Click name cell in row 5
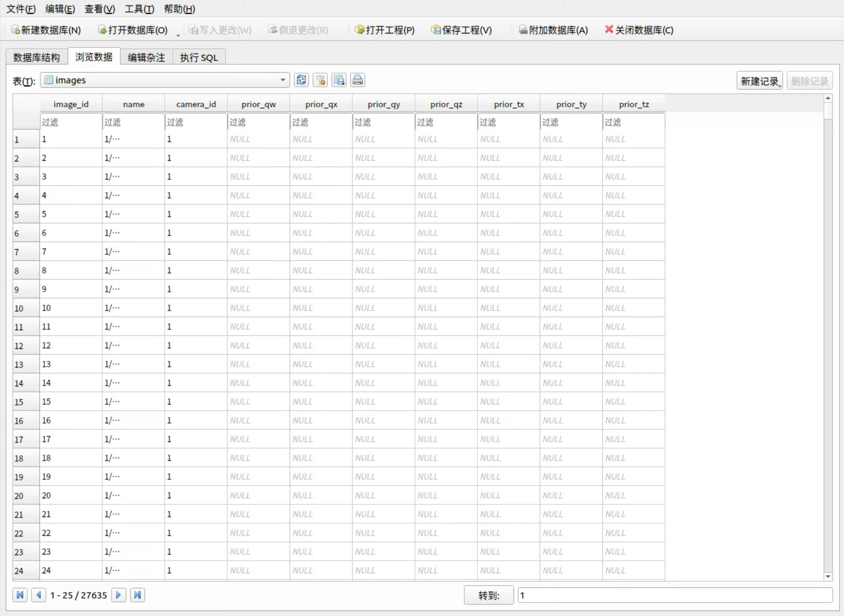 tap(134, 214)
